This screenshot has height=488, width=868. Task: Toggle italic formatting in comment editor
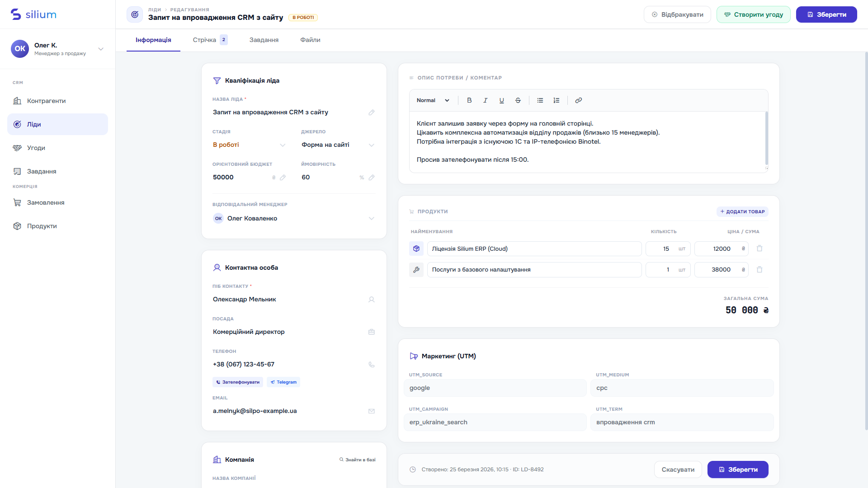click(x=486, y=100)
